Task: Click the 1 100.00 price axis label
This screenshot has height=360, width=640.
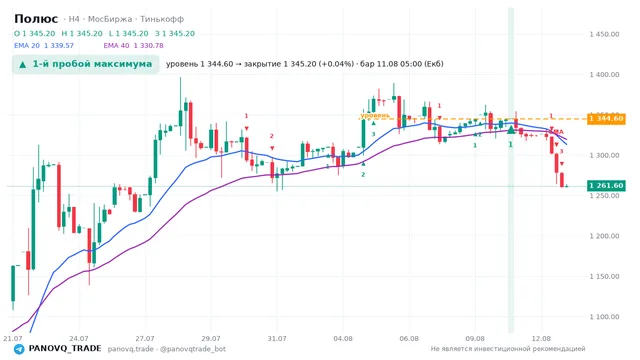Action: click(604, 317)
